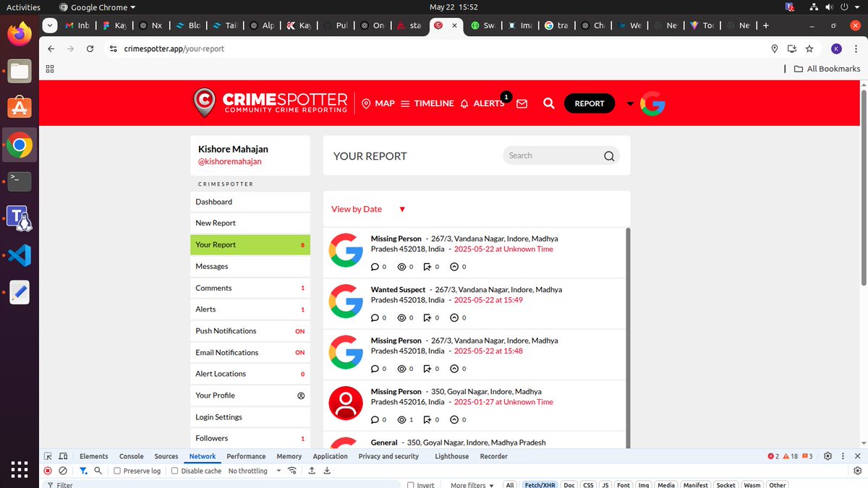Open Dashboard in the sidebar
Screen dimensions: 868x488
[250, 202]
